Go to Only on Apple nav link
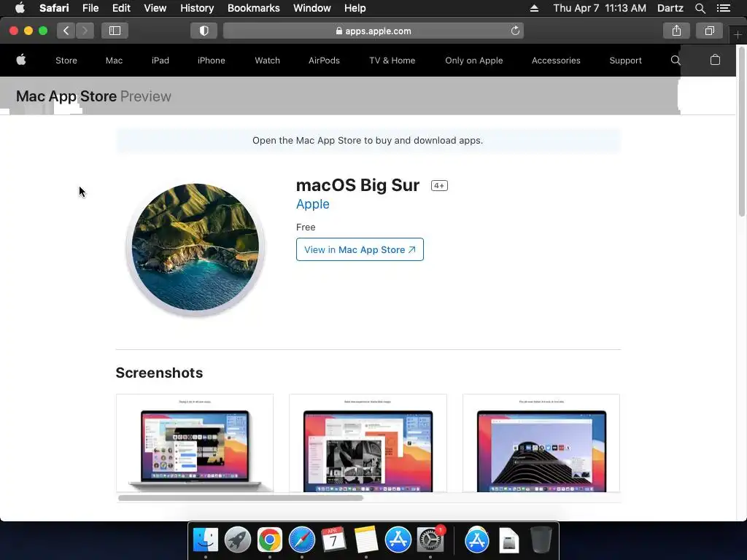This screenshot has width=747, height=560. (x=474, y=61)
